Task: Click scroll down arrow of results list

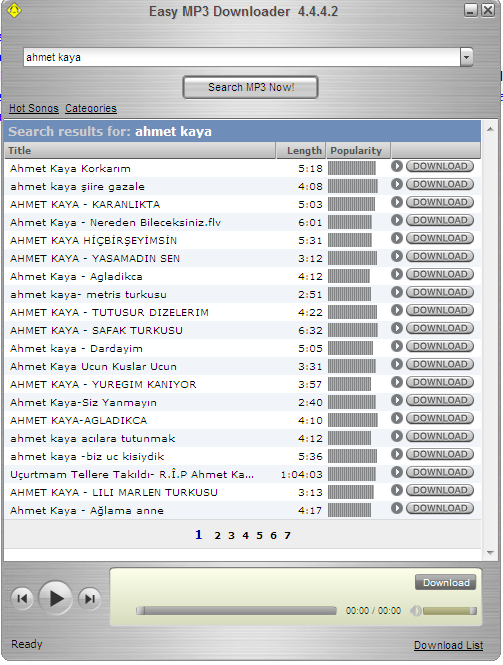Action: click(x=490, y=553)
